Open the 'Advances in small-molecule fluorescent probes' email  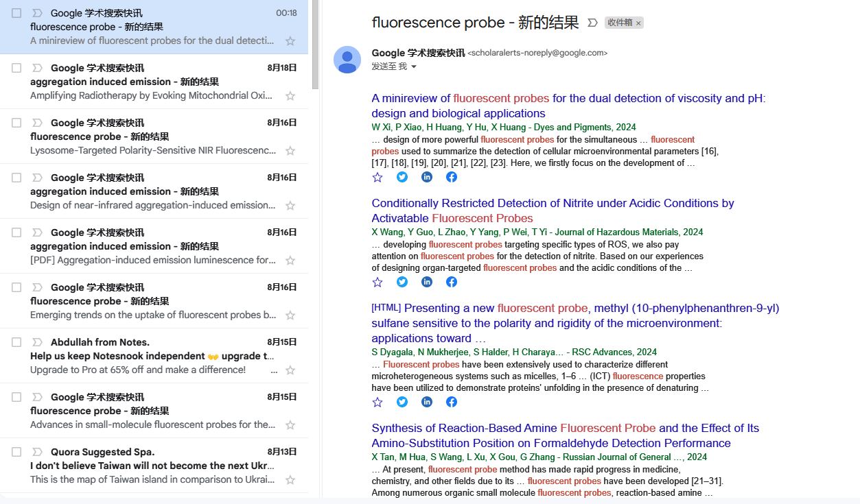[154, 411]
